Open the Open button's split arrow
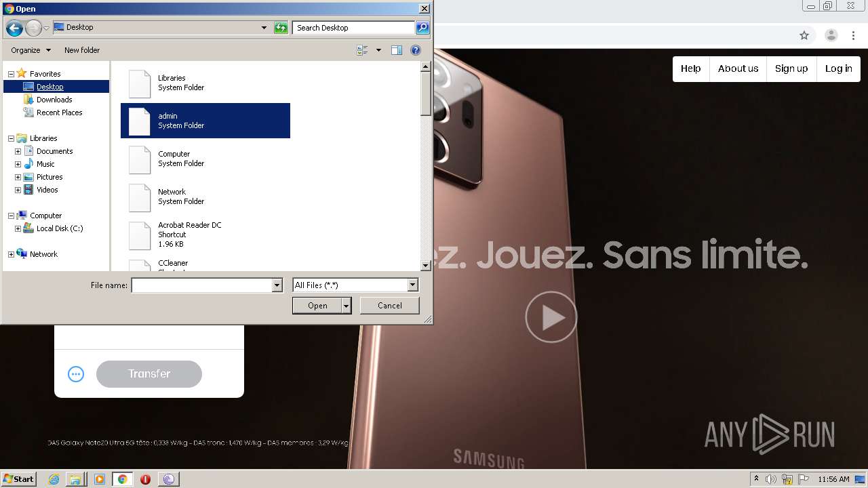Image resolution: width=868 pixels, height=488 pixels. tap(346, 306)
